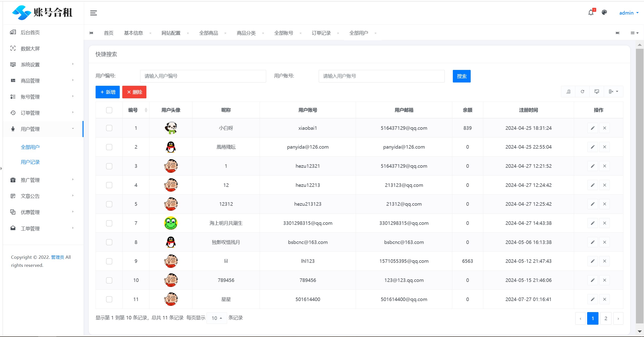Check the select-all header checkbox
644x337 pixels.
pyautogui.click(x=109, y=110)
